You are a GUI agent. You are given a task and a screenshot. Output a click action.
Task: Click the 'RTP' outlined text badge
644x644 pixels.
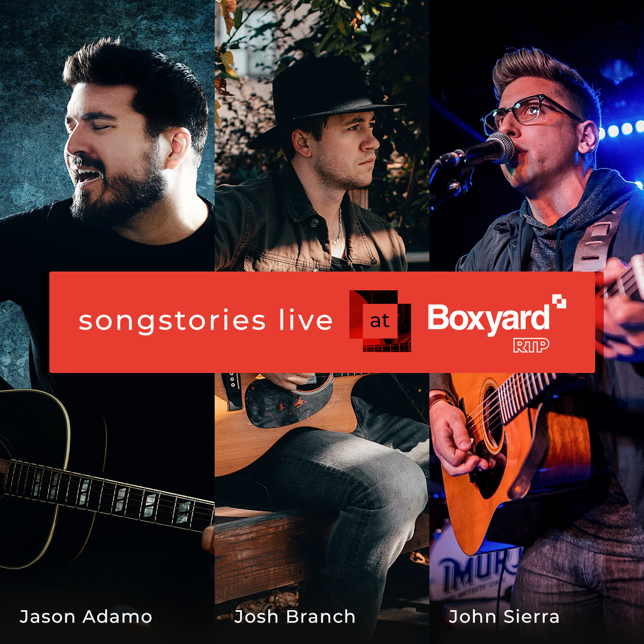(531, 346)
